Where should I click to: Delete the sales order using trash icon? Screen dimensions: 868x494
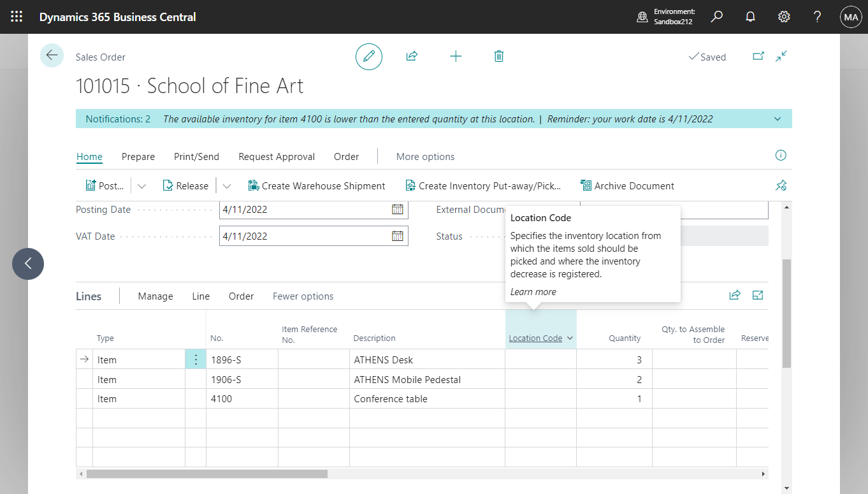pos(498,56)
